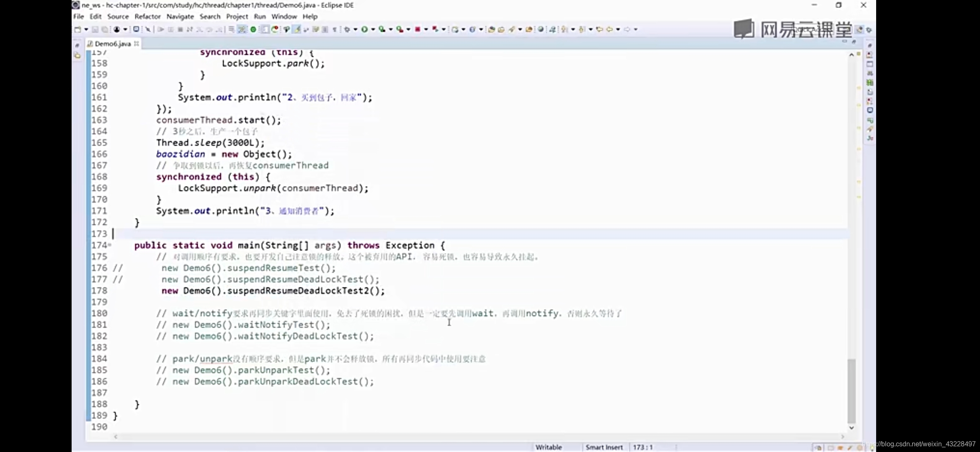Open the File menu
Viewport: 980px width, 452px height.
[79, 16]
